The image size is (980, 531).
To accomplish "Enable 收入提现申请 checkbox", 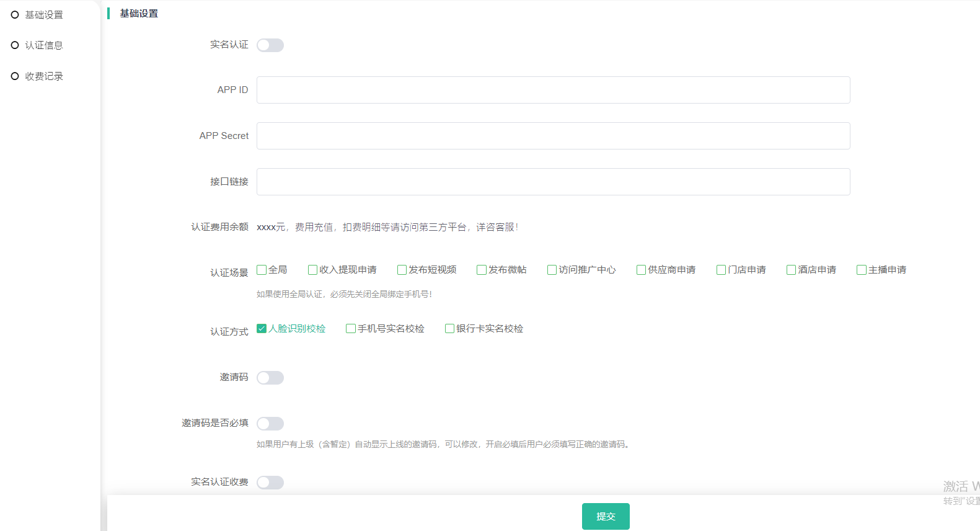I will (x=313, y=270).
